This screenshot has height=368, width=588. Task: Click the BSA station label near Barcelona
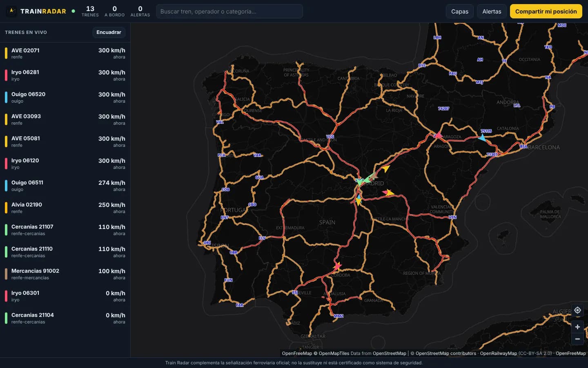523,146
